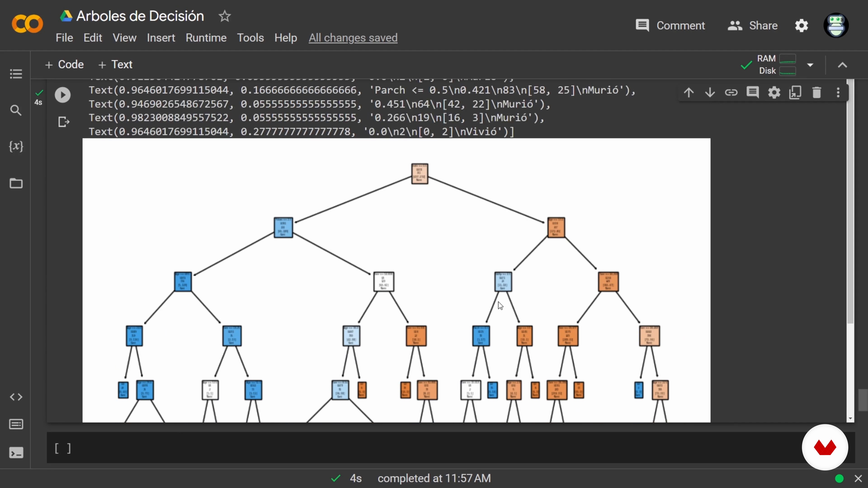Image resolution: width=868 pixels, height=488 pixels.
Task: Mirror cell in tab icon
Action: 795,92
